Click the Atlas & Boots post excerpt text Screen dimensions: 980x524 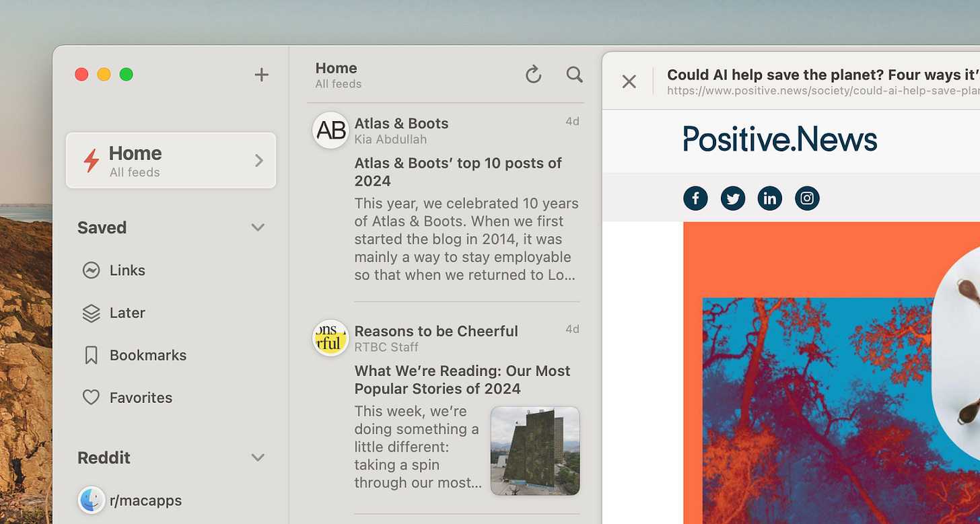pyautogui.click(x=466, y=239)
